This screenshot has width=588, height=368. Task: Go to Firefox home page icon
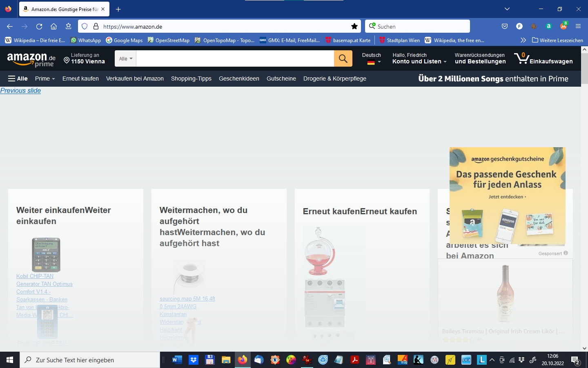point(53,27)
